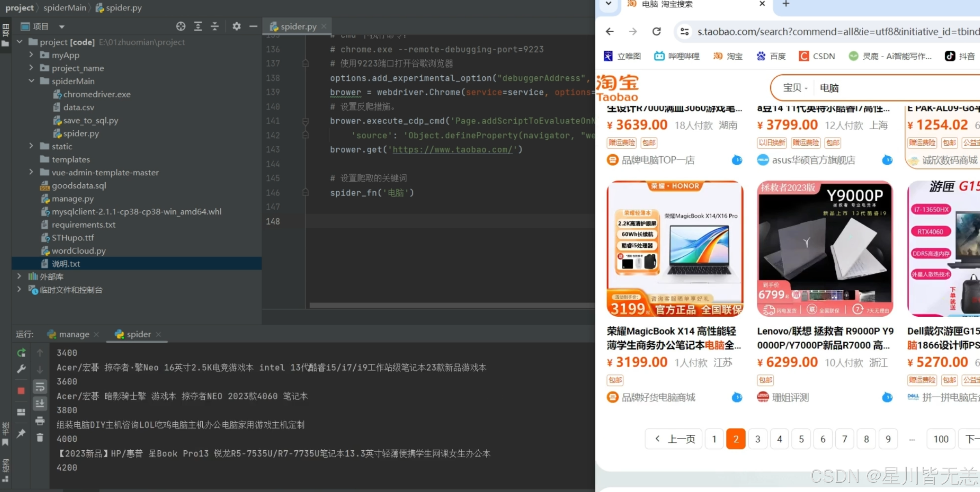
Task: Open wordCloud.py in project tree
Action: [x=78, y=250]
